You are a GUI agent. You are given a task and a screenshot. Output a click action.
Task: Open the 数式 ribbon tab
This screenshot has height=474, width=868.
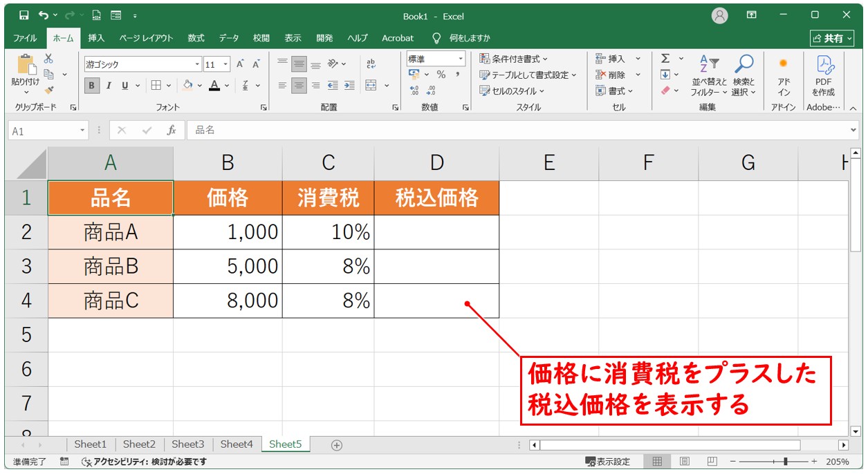click(196, 38)
